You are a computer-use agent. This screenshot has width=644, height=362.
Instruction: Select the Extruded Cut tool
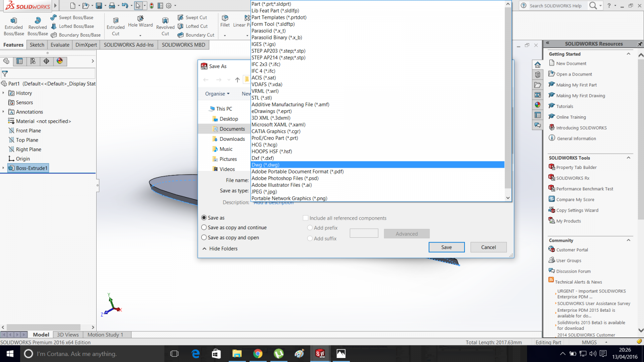click(116, 27)
